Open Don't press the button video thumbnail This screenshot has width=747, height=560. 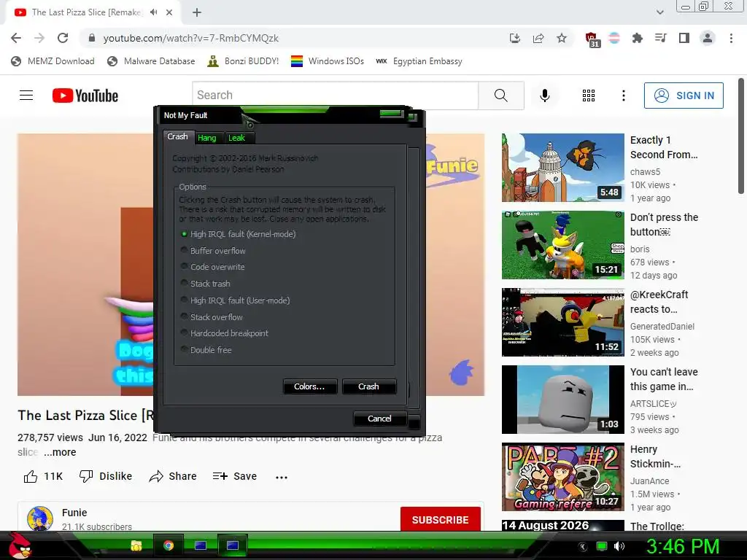(563, 245)
